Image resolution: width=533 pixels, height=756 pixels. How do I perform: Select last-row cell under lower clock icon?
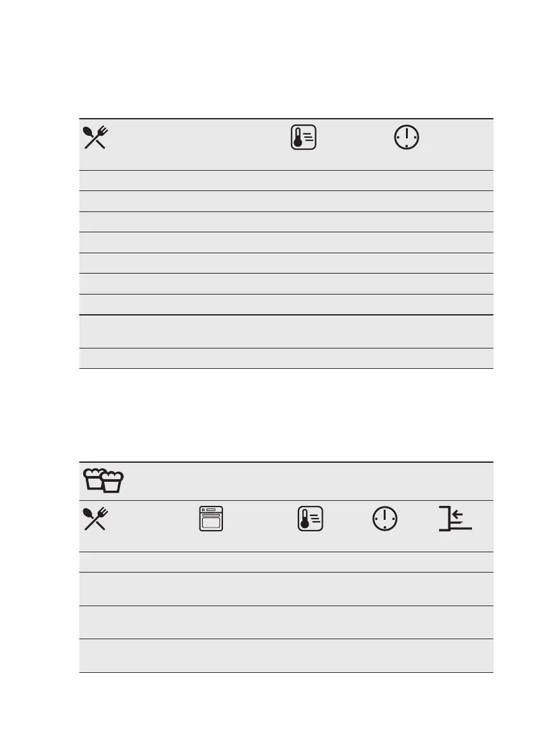coord(400,656)
